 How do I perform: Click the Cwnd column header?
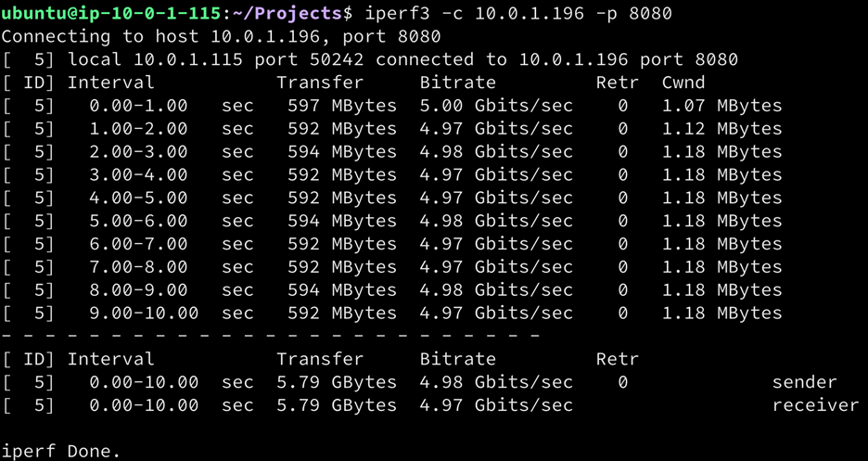point(683,83)
